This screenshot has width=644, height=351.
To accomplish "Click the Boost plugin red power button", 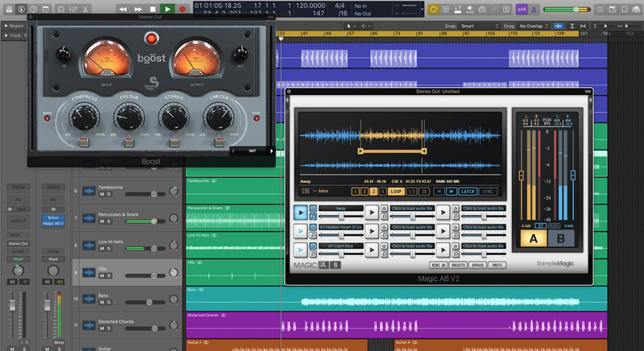I will point(151,38).
